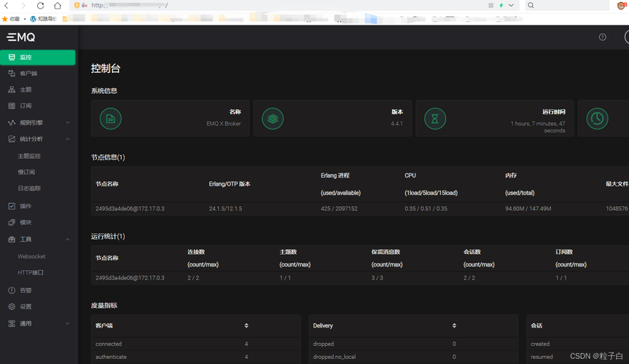The width and height of the screenshot is (629, 364).
Task: Click the 告警 alarms sidebar icon
Action: tap(12, 290)
